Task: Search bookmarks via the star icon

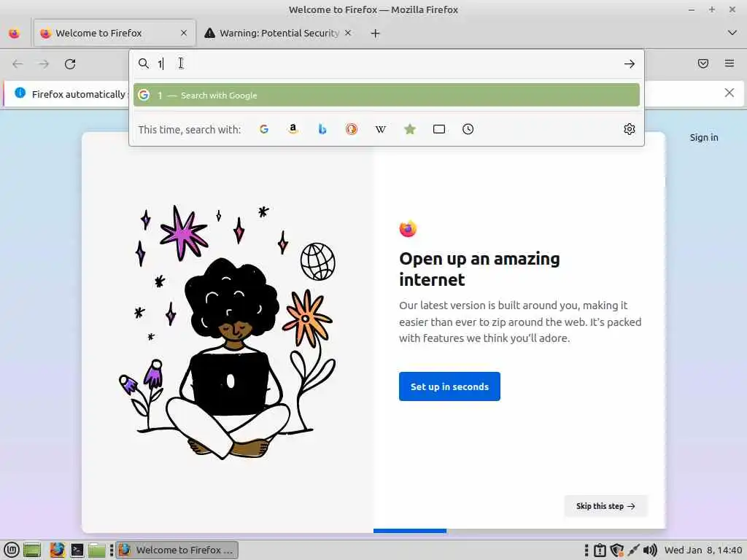Action: pos(410,129)
